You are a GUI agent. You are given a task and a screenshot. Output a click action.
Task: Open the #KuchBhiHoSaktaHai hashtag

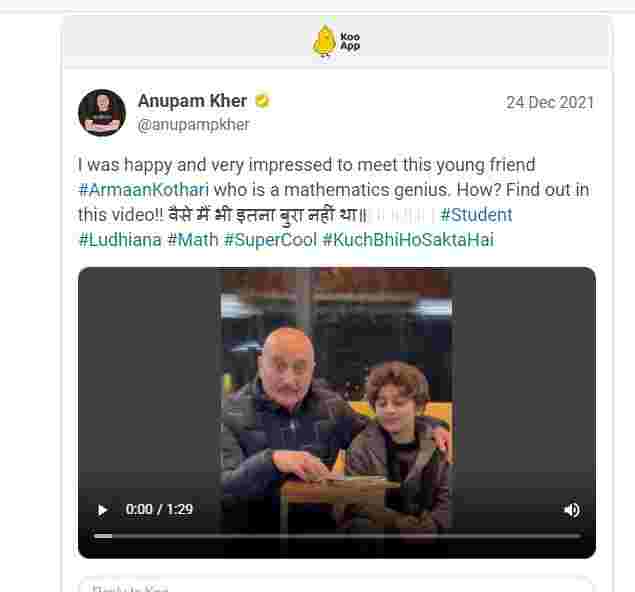(x=408, y=240)
